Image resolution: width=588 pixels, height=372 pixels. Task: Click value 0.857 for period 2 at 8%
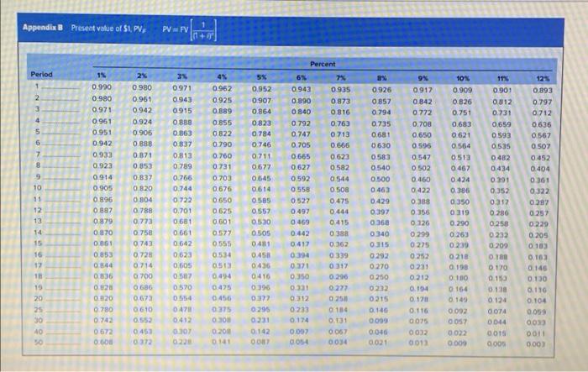tap(381, 102)
